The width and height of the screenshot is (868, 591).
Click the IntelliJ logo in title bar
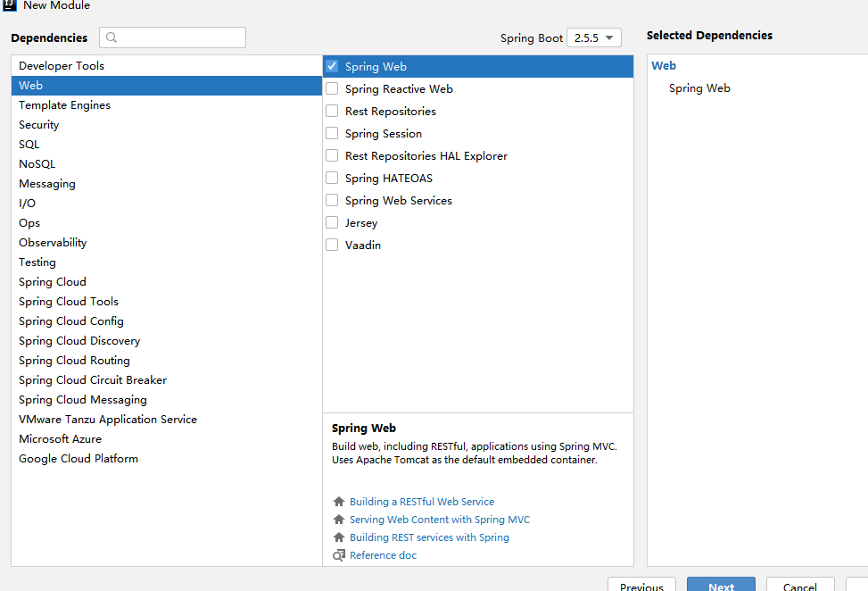pos(10,5)
